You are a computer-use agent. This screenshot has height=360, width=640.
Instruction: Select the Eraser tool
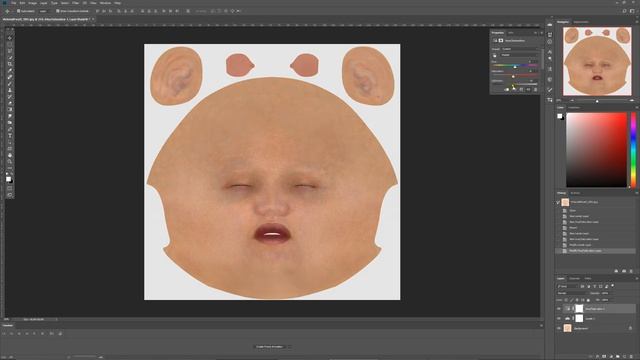[10, 103]
